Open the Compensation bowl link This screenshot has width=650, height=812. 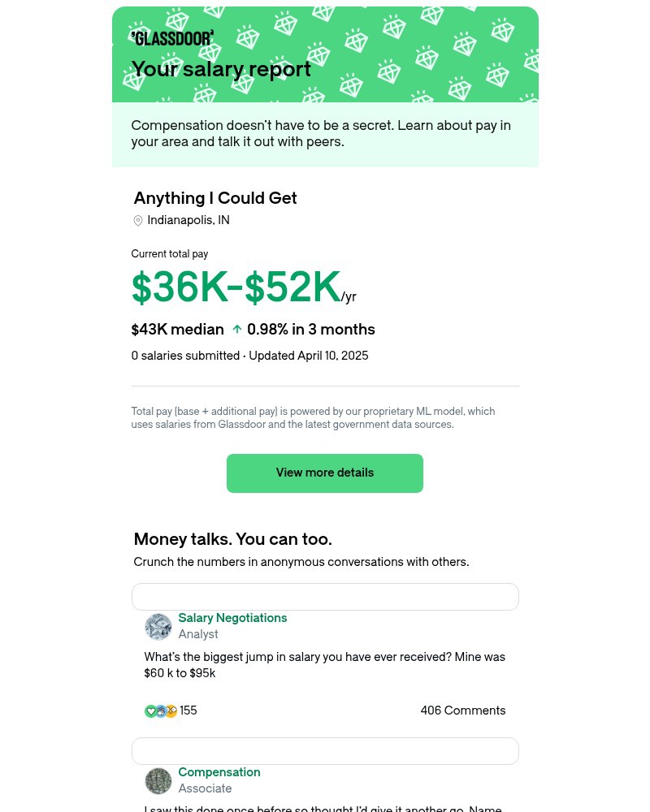click(219, 772)
